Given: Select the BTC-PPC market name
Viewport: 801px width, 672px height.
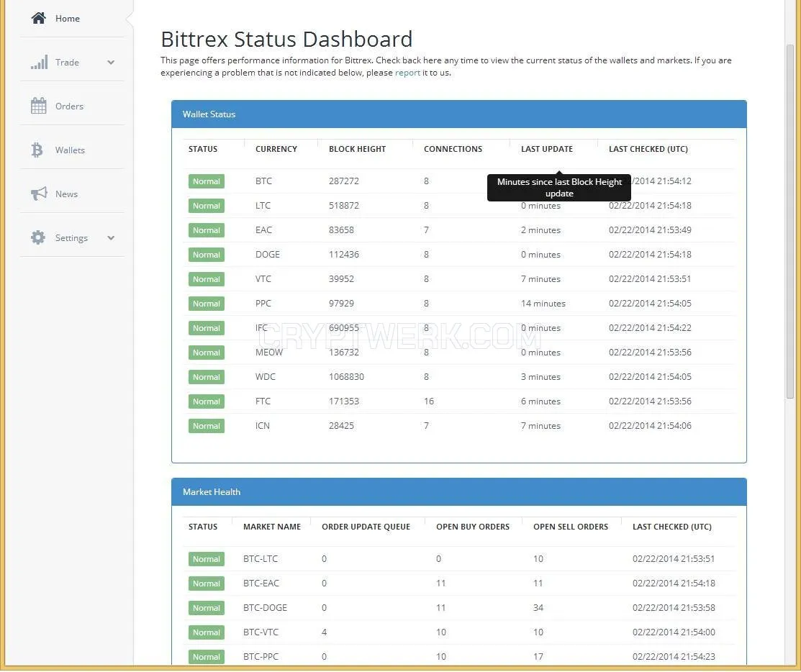Looking at the screenshot, I should pyautogui.click(x=261, y=657).
